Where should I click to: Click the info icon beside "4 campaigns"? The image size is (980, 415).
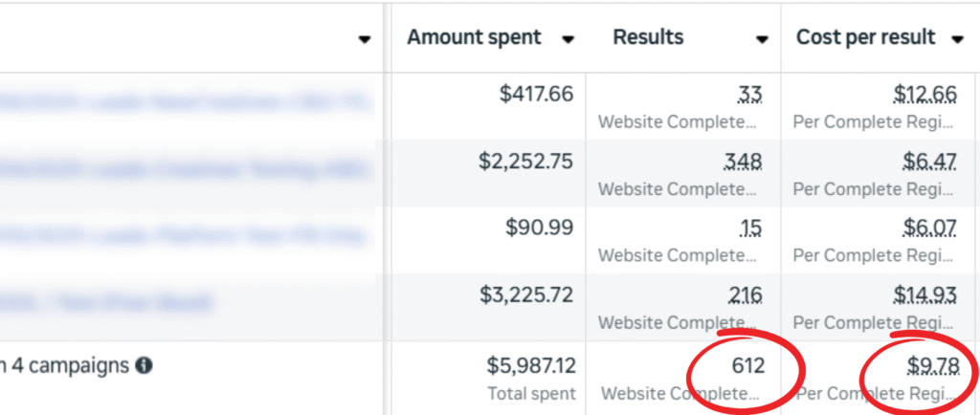(x=144, y=365)
